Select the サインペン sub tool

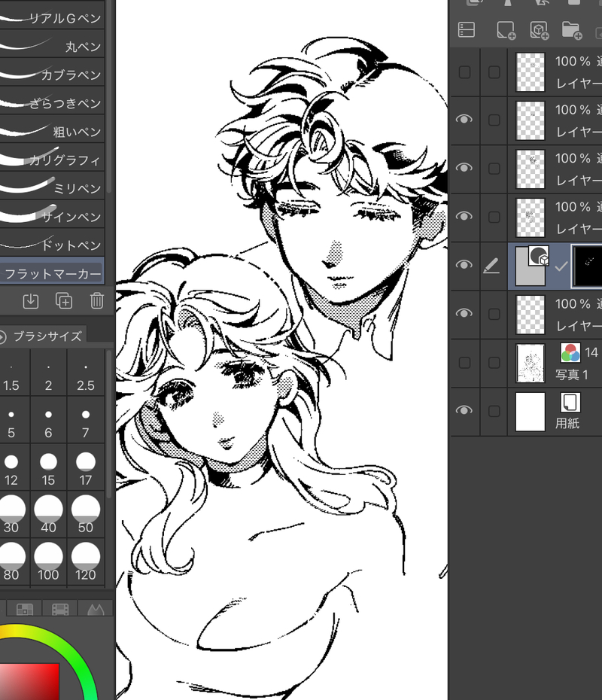pyautogui.click(x=52, y=214)
